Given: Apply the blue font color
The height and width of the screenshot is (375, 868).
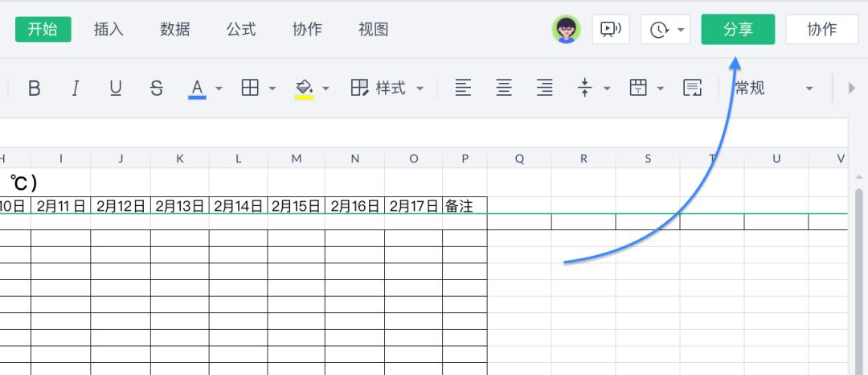Looking at the screenshot, I should click(197, 89).
